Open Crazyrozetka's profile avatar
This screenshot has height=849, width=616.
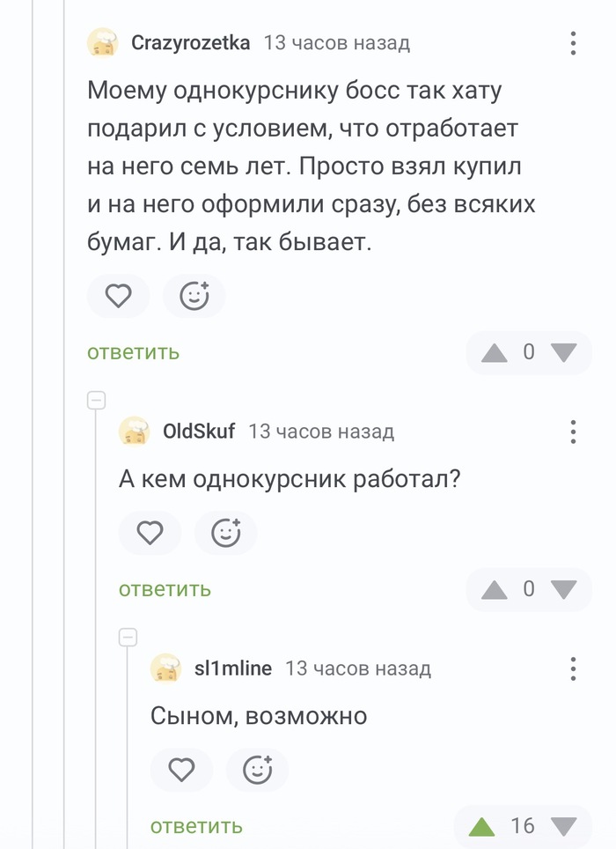tap(103, 42)
